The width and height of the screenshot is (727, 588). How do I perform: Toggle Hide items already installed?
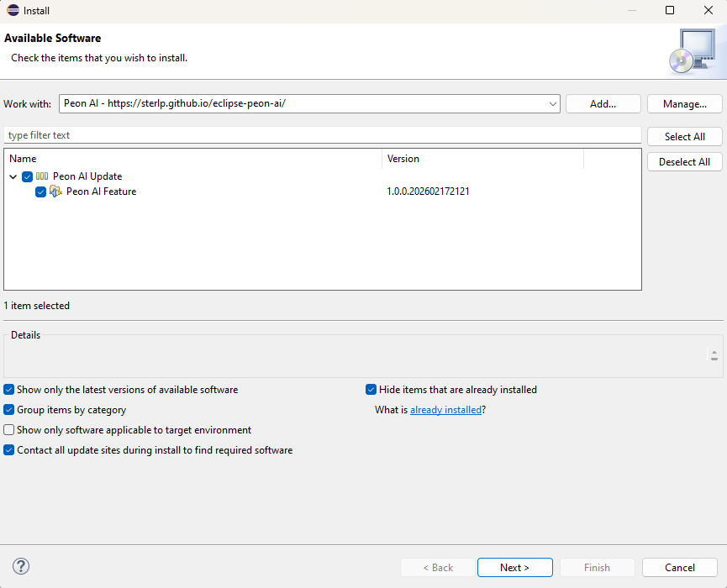(371, 390)
